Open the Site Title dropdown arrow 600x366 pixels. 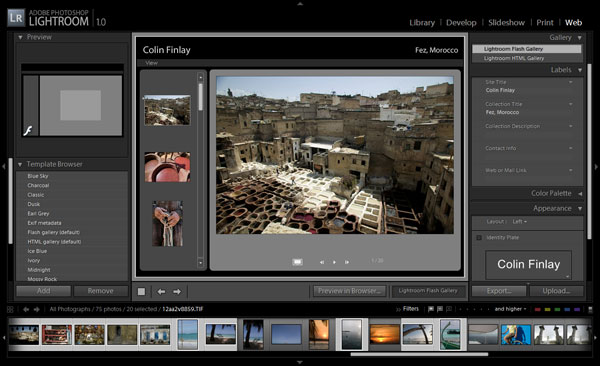(571, 82)
